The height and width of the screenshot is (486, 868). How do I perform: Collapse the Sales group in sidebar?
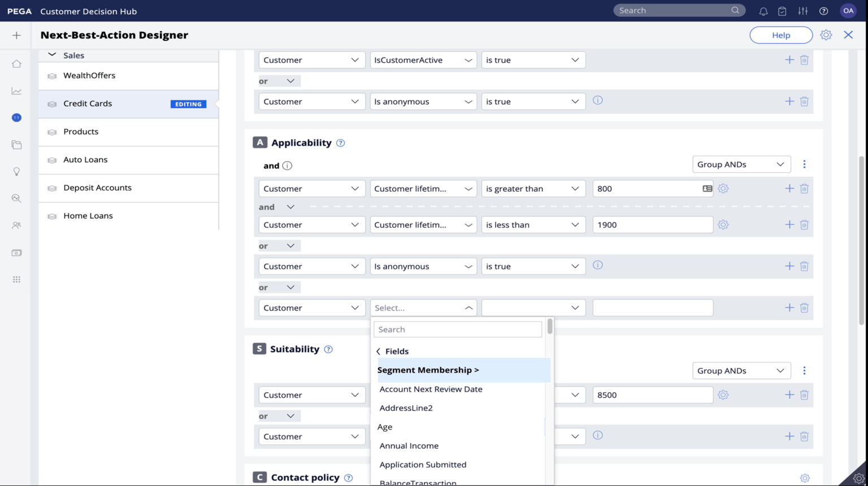click(x=52, y=55)
